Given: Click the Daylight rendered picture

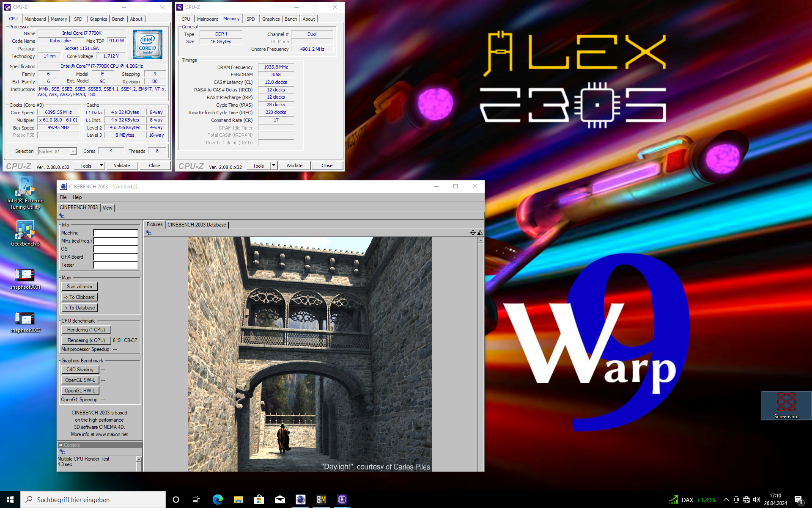Looking at the screenshot, I should [x=310, y=354].
